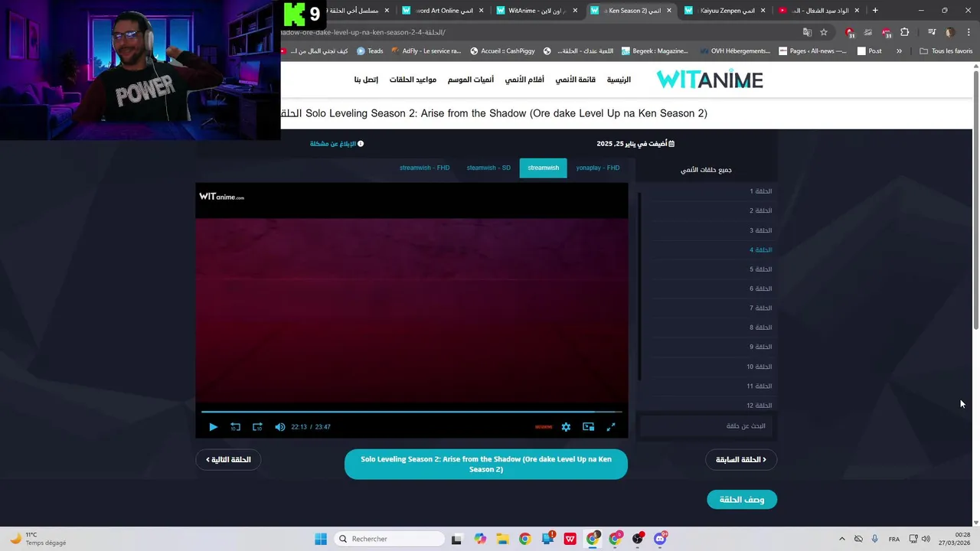Open the Discord taskbar icon
Image resolution: width=980 pixels, height=551 pixels.
tap(660, 539)
